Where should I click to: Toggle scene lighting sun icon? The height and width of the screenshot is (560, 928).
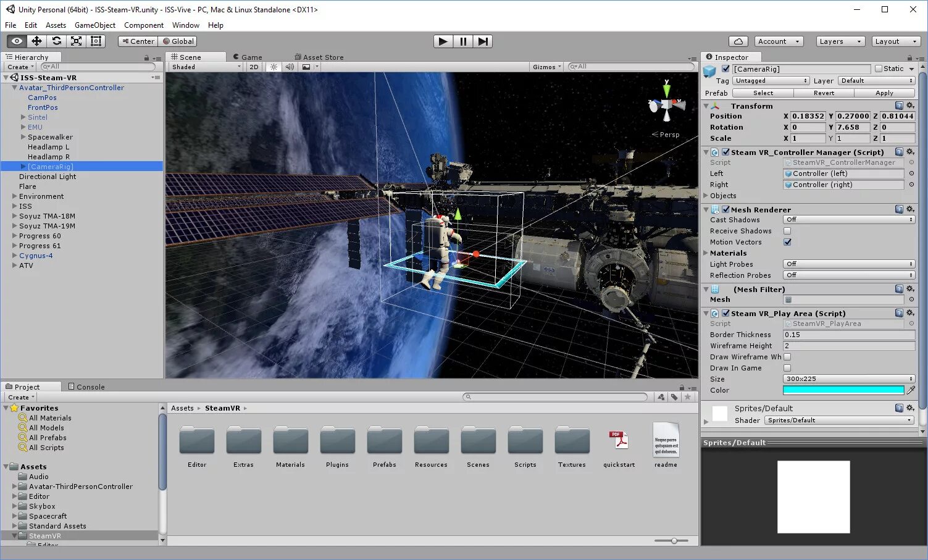coord(274,67)
